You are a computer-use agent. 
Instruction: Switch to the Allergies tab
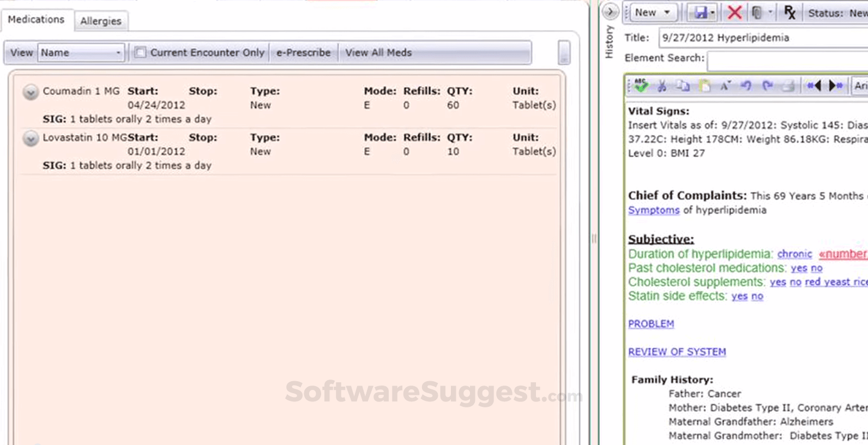pyautogui.click(x=101, y=21)
